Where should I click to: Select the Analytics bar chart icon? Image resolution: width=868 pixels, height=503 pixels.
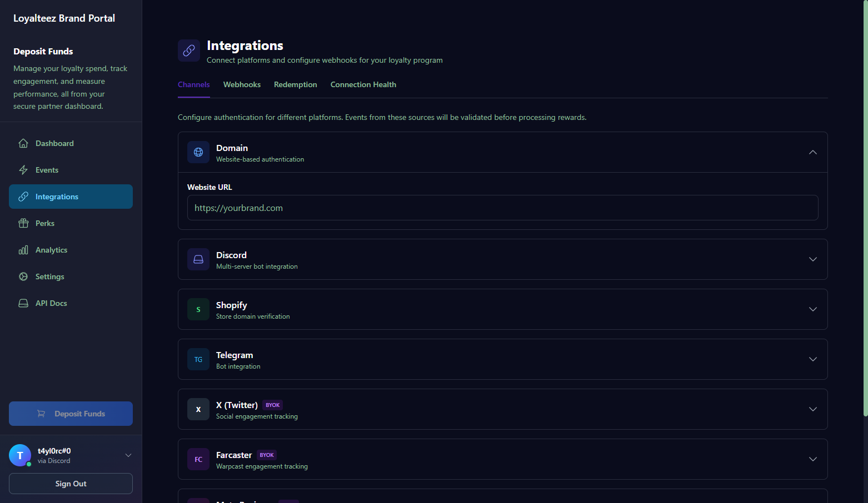pyautogui.click(x=23, y=250)
